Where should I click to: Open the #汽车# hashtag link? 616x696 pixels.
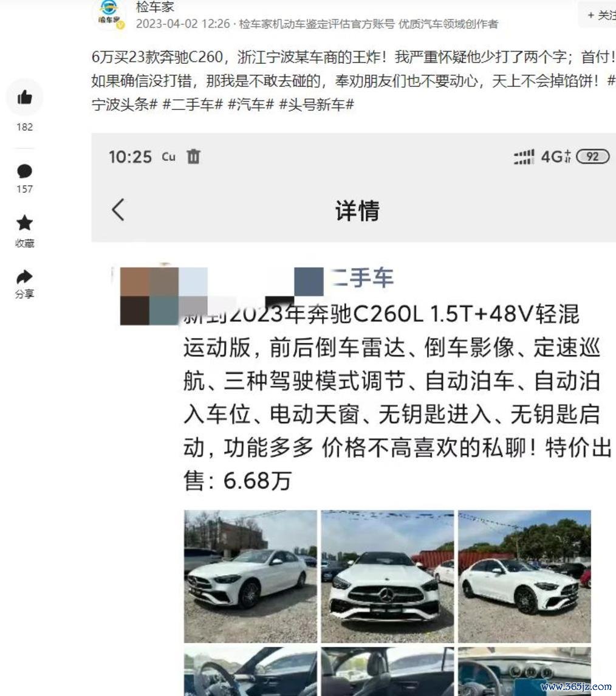click(x=250, y=105)
